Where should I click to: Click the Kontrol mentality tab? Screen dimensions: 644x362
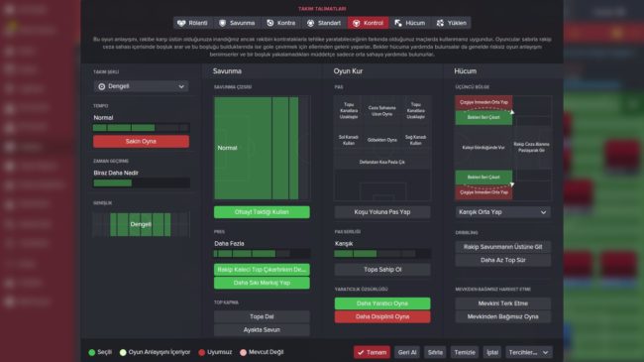click(x=368, y=23)
